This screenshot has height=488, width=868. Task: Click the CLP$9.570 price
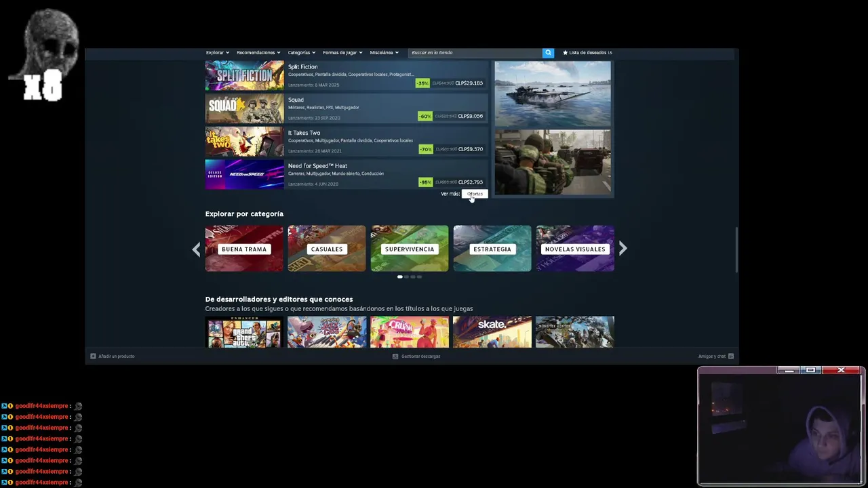pyautogui.click(x=471, y=149)
